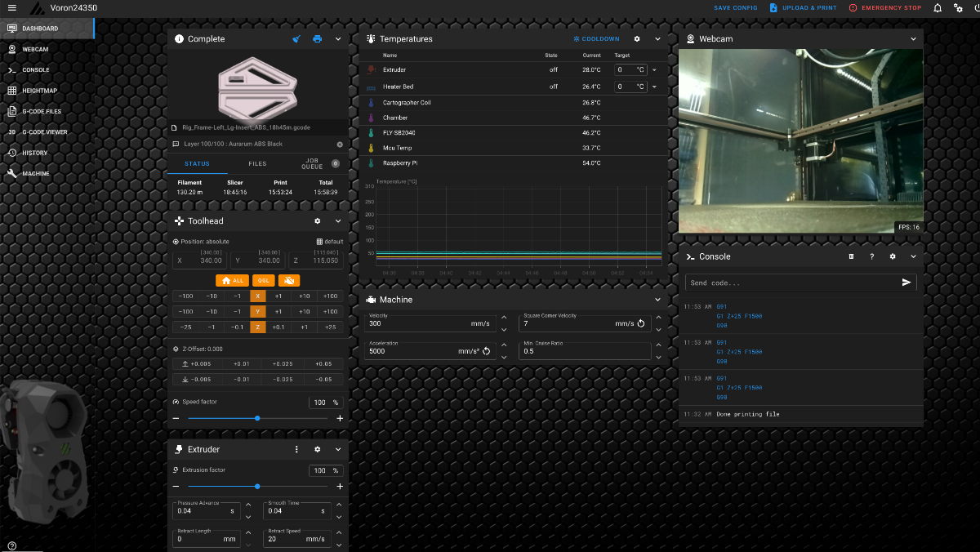Switch to the Files tab

tap(257, 164)
